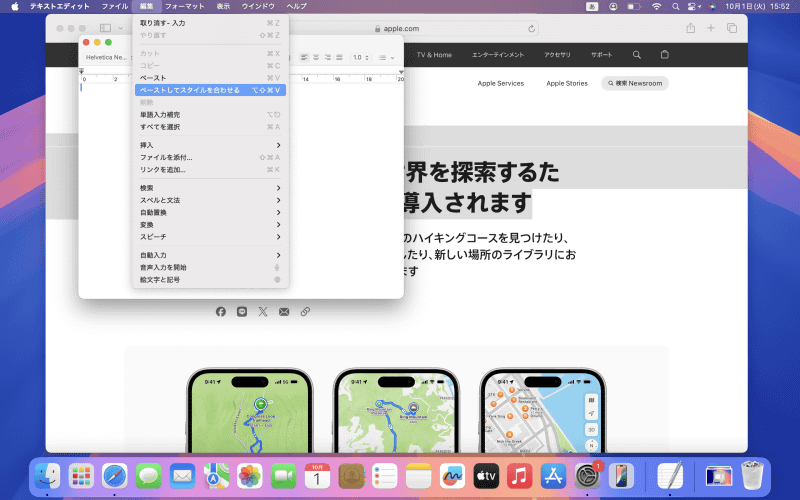This screenshot has height=500, width=800.
Task: Open Apple Services link
Action: 501,83
